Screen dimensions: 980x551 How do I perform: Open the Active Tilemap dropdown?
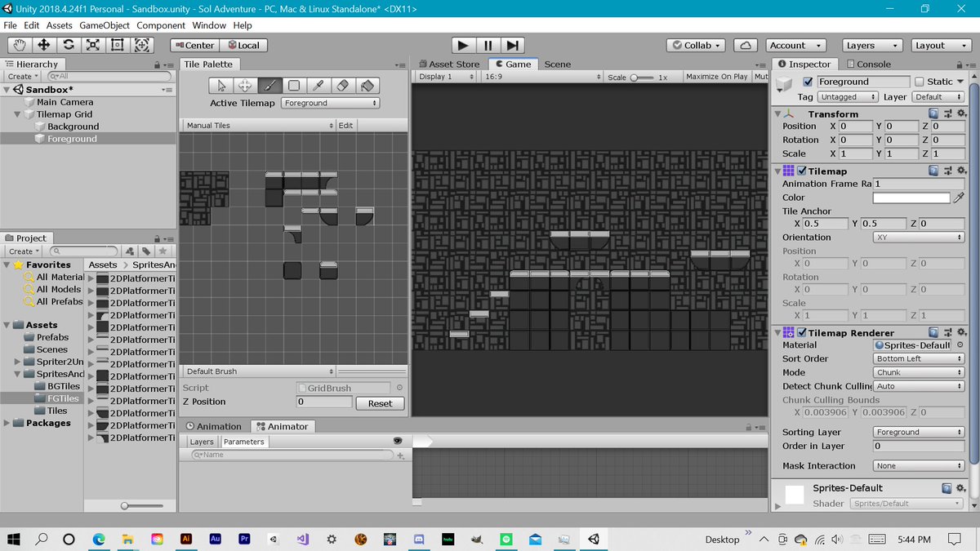pyautogui.click(x=331, y=103)
